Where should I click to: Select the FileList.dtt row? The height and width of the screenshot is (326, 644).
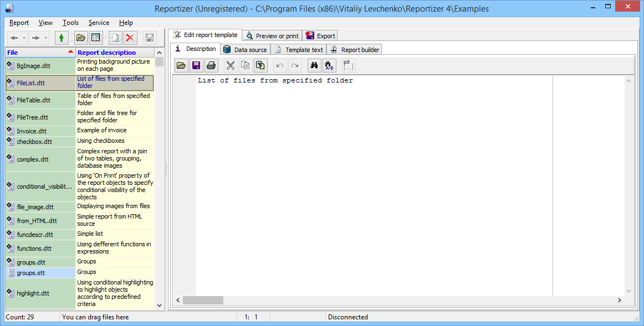click(x=80, y=82)
